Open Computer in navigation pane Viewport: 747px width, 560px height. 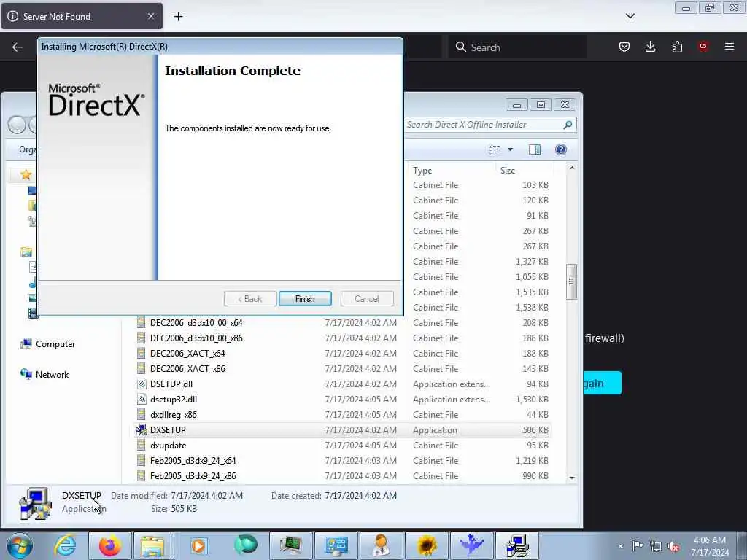point(55,344)
